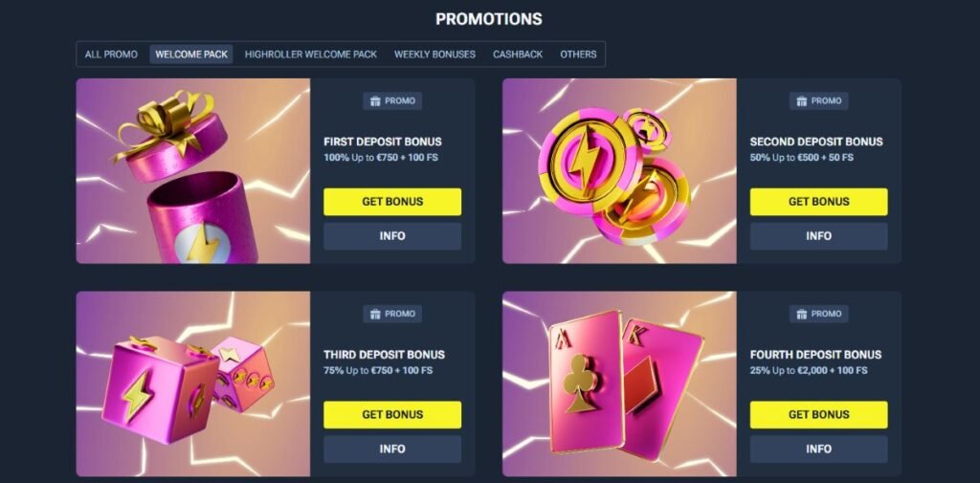Select the Others tab
Viewport: 980px width, 483px height.
click(x=578, y=55)
